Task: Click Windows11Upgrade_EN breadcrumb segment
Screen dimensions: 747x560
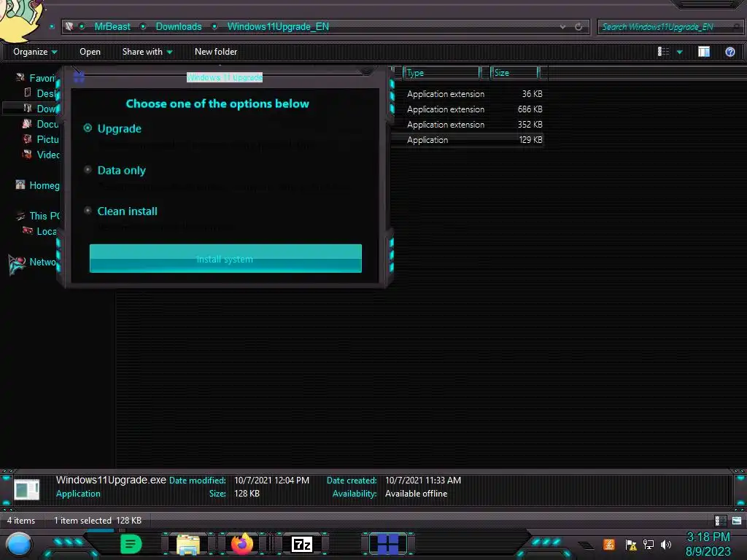Action: (278, 27)
